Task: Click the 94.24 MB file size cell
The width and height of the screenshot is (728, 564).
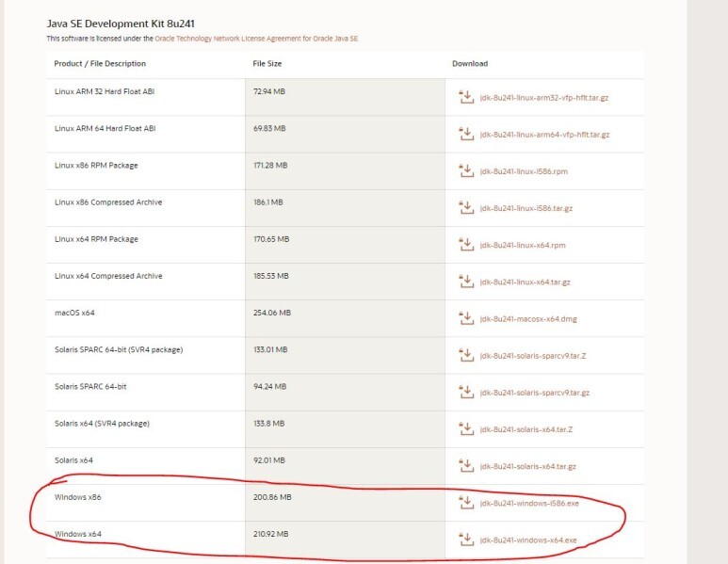Action: click(x=345, y=393)
